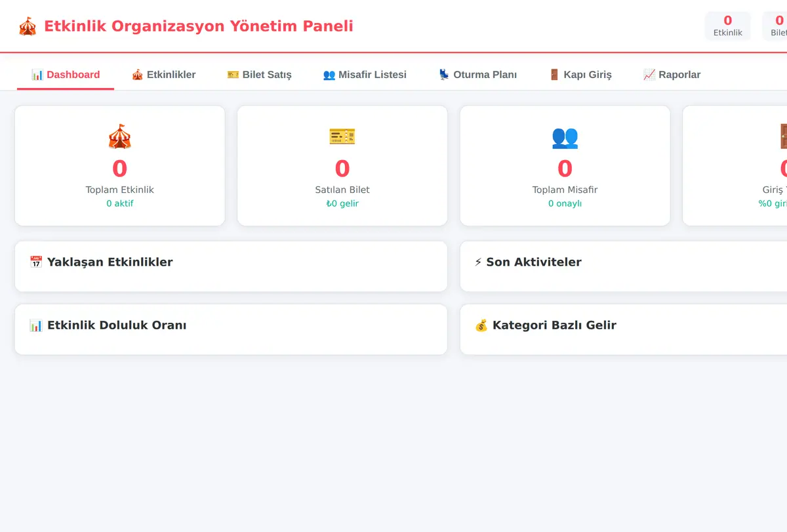Click the zero count in Toplam Misafir card
This screenshot has width=787, height=532.
click(565, 169)
